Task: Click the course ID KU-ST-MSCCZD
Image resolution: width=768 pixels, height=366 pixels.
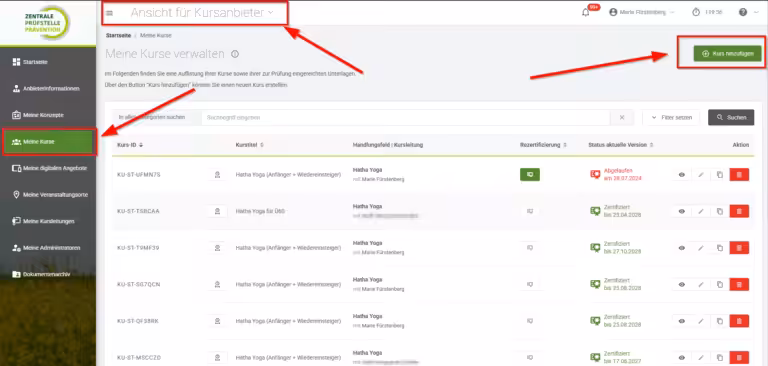Action: [x=139, y=358]
